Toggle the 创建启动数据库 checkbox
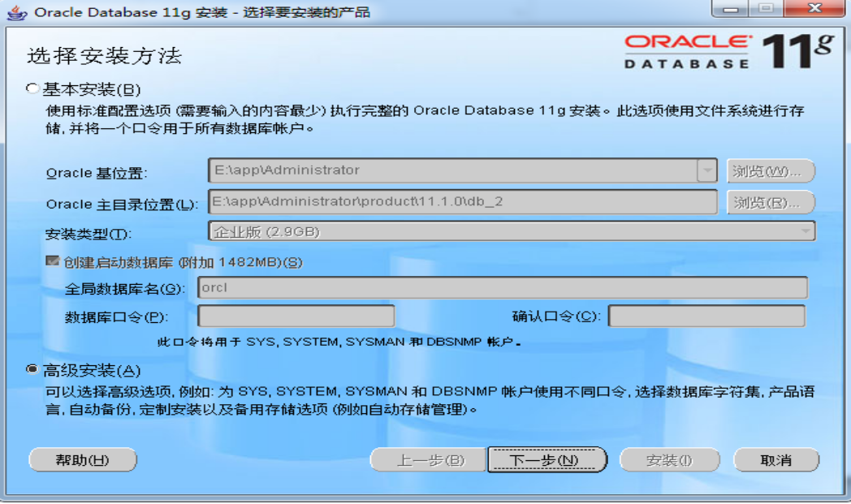Image resolution: width=851 pixels, height=504 pixels. (53, 261)
